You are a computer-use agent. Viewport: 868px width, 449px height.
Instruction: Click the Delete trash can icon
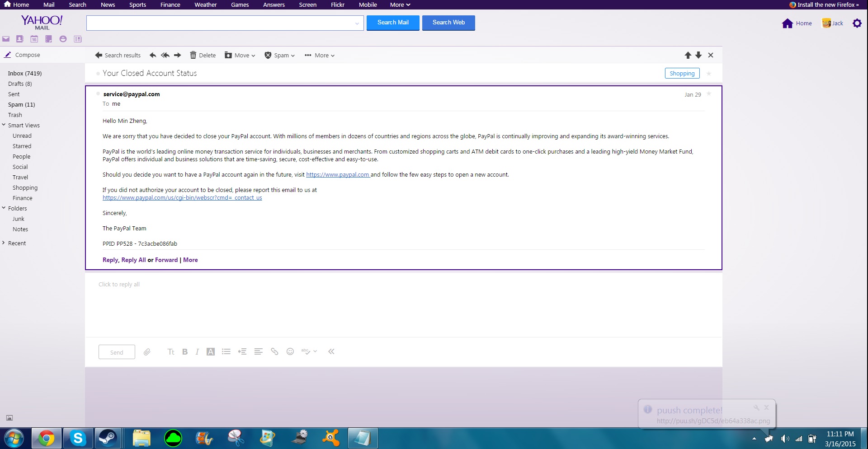click(193, 55)
